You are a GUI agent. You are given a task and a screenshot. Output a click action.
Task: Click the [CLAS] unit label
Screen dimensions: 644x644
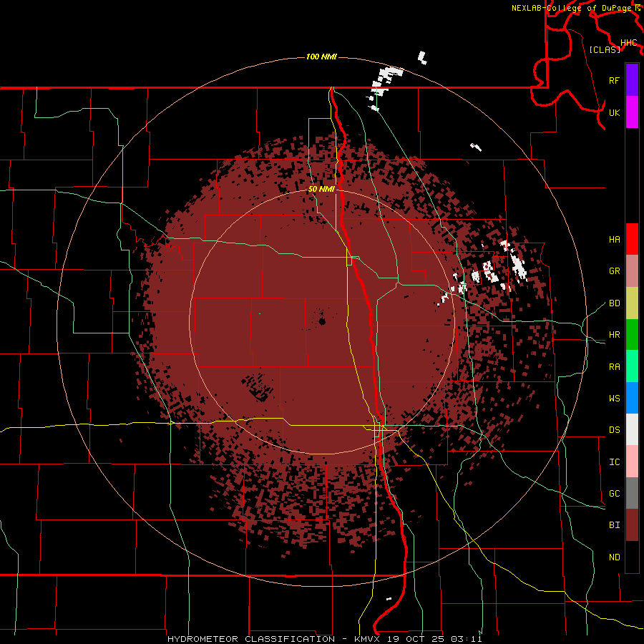tap(605, 49)
